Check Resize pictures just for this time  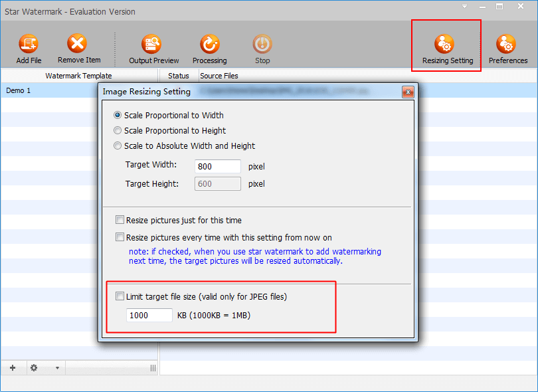click(x=120, y=220)
